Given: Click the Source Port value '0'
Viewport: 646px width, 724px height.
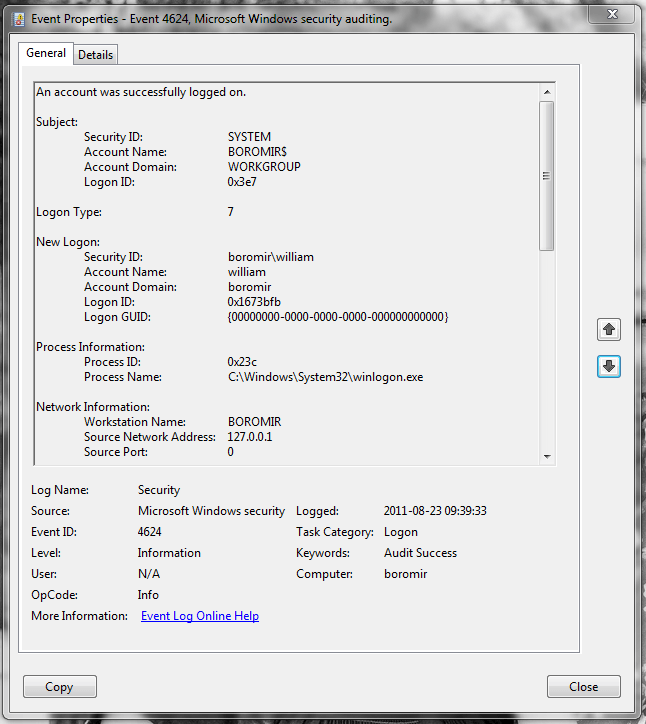Looking at the screenshot, I should pyautogui.click(x=230, y=452).
